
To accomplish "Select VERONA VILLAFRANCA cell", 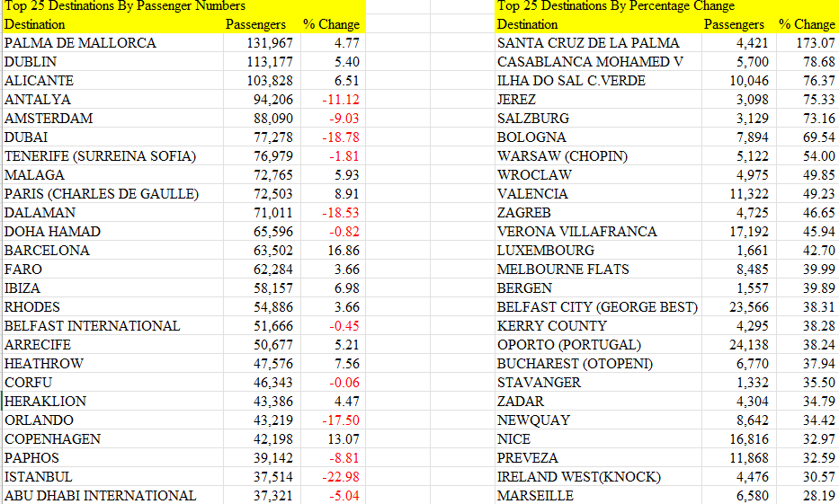I will click(598, 232).
